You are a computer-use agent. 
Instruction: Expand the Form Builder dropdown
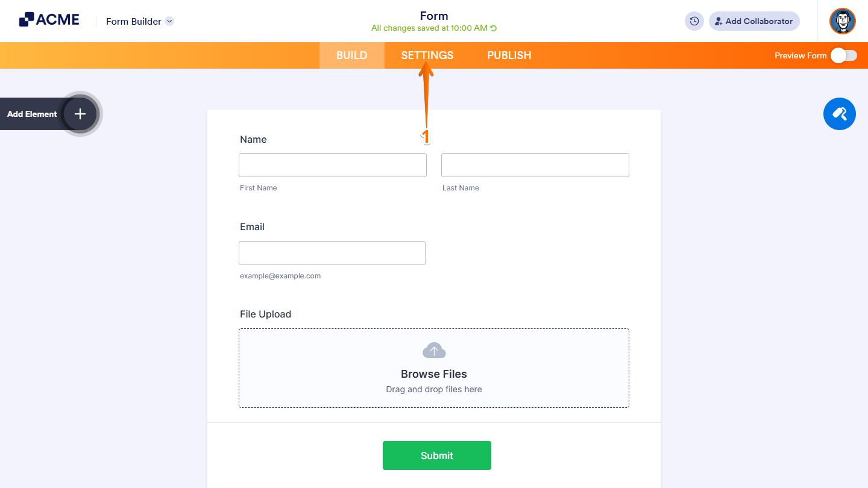(169, 21)
